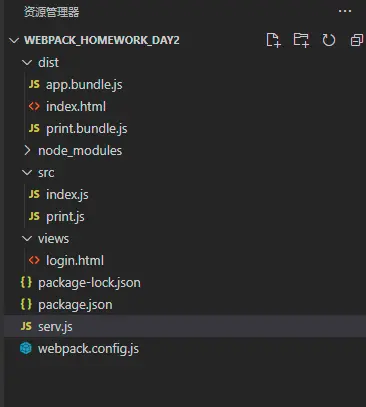
Task: Click the HTML icon beside index.html
Action: [x=34, y=106]
